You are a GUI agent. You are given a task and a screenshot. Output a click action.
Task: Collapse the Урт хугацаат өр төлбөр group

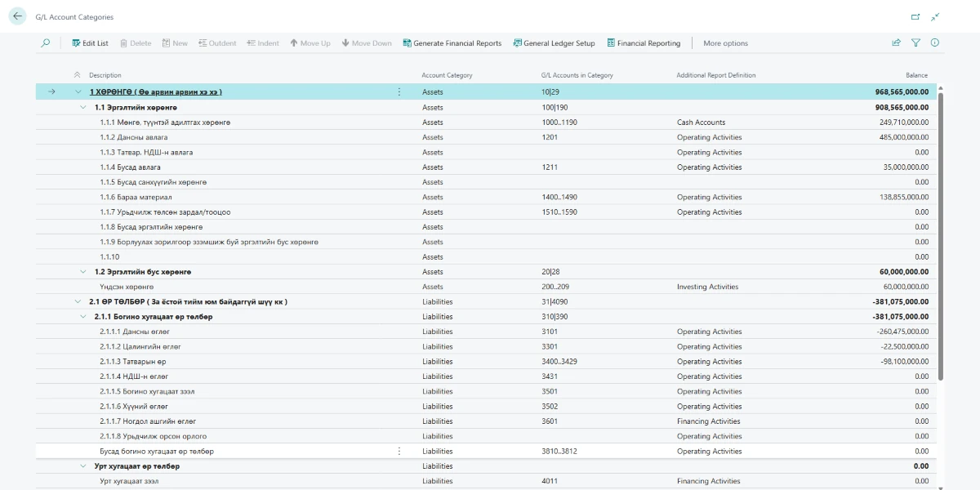[82, 465]
